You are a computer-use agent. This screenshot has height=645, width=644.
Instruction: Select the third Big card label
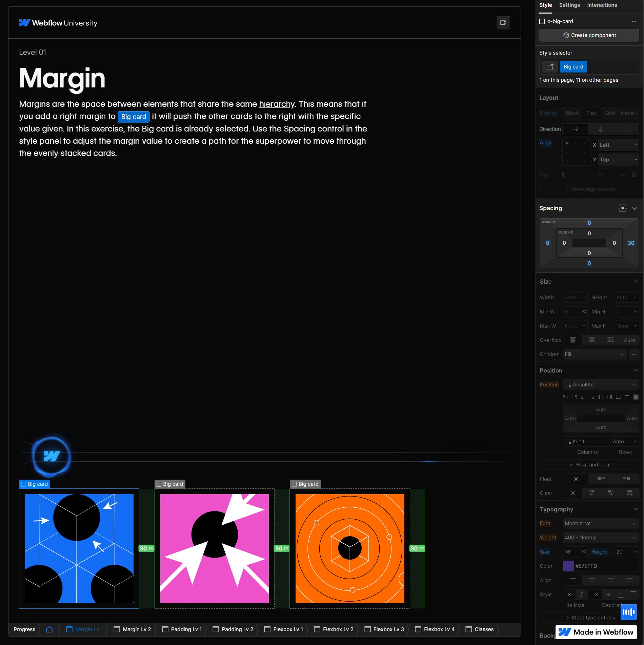[x=305, y=484]
